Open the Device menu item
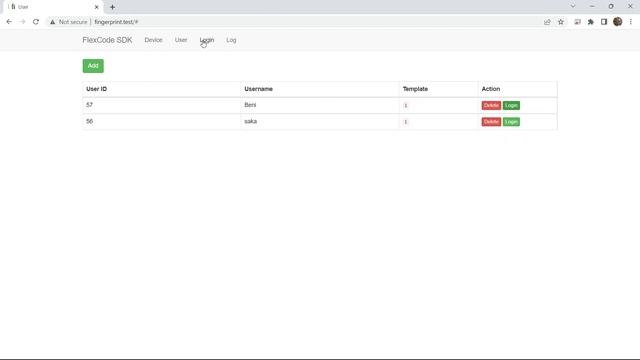The height and width of the screenshot is (360, 640). 153,40
